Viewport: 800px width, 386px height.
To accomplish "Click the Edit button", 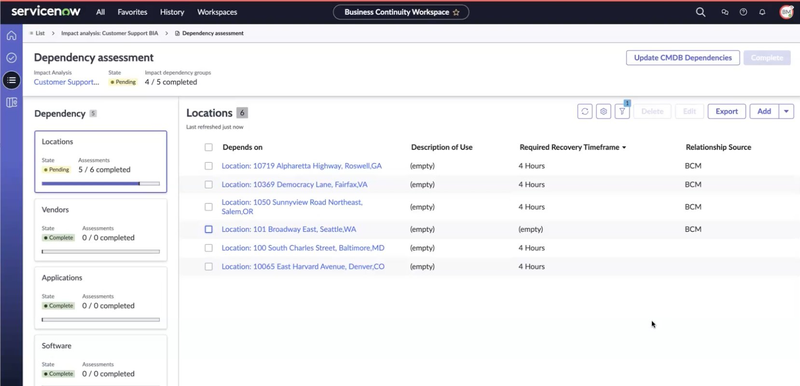I will (x=689, y=111).
